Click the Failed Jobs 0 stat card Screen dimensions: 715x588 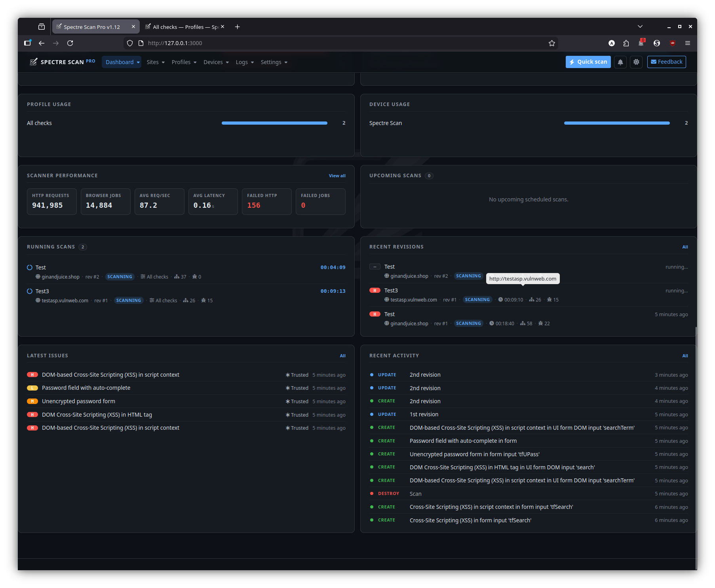tap(321, 201)
